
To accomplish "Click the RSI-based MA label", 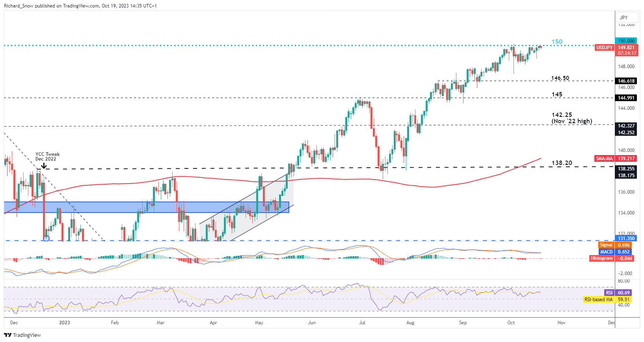I will click(x=598, y=299).
